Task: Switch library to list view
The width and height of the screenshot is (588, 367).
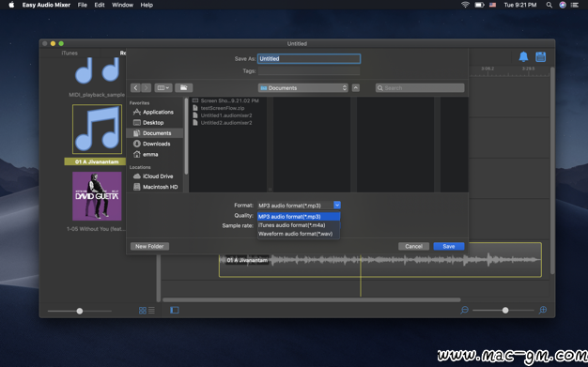Action: tap(151, 311)
